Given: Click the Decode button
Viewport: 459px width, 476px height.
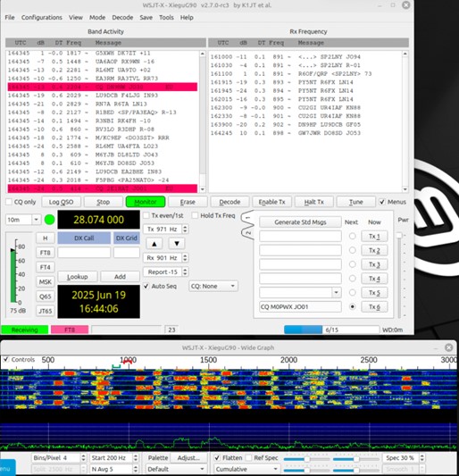Looking at the screenshot, I should point(229,202).
